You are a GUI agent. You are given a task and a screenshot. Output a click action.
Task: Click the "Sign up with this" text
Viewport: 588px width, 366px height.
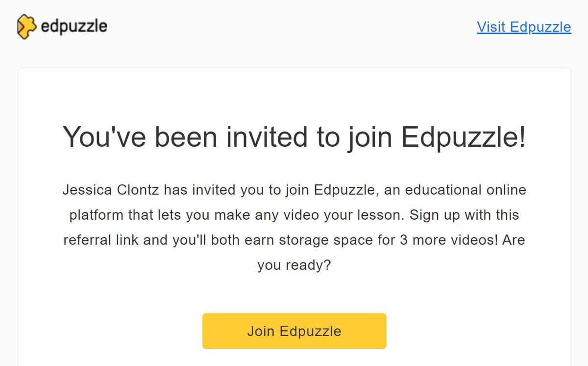pos(464,215)
